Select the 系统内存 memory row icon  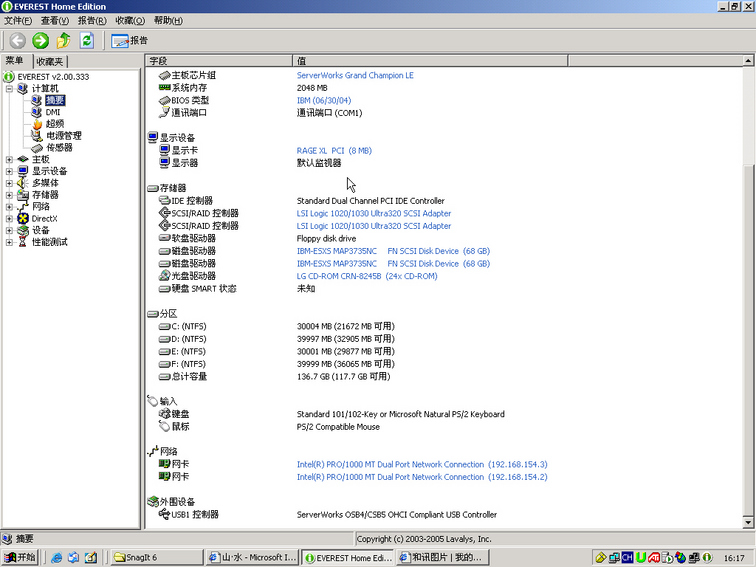click(164, 88)
